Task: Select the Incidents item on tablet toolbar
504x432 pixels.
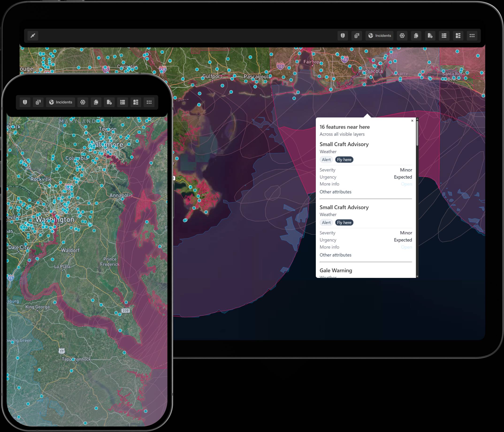Action: click(x=379, y=35)
